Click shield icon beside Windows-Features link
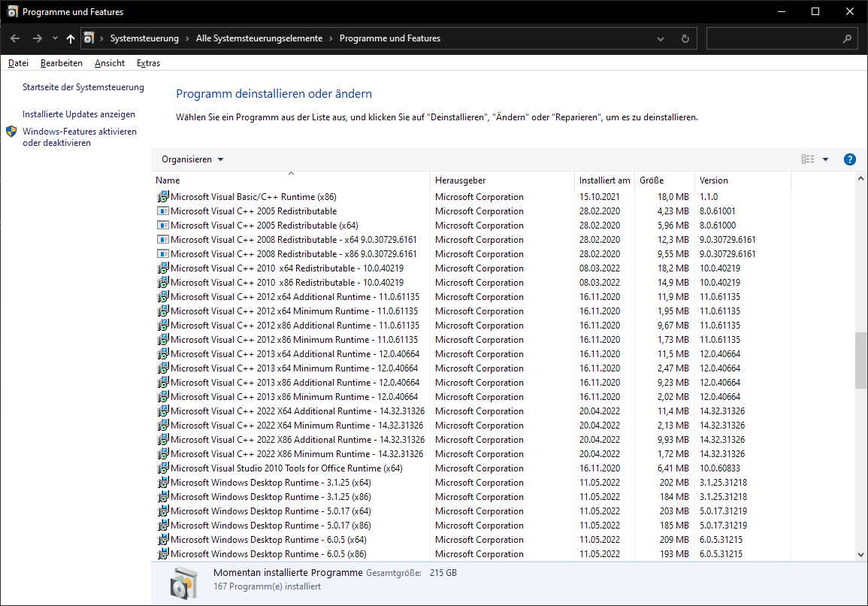 [x=11, y=132]
